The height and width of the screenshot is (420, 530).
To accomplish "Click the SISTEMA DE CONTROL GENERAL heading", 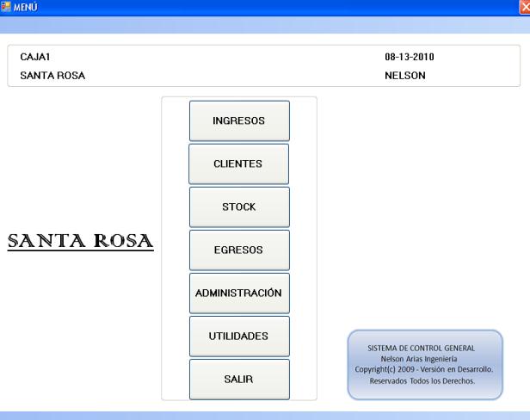I will coord(424,348).
